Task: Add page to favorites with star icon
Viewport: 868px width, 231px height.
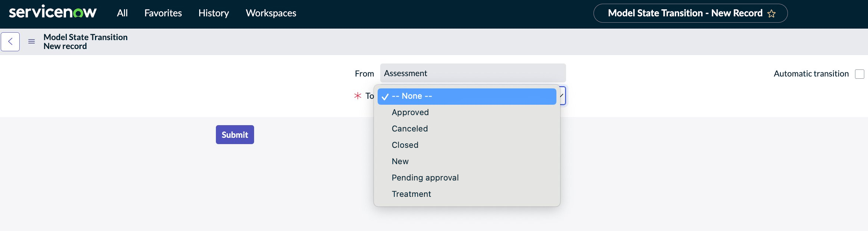Action: click(x=772, y=14)
